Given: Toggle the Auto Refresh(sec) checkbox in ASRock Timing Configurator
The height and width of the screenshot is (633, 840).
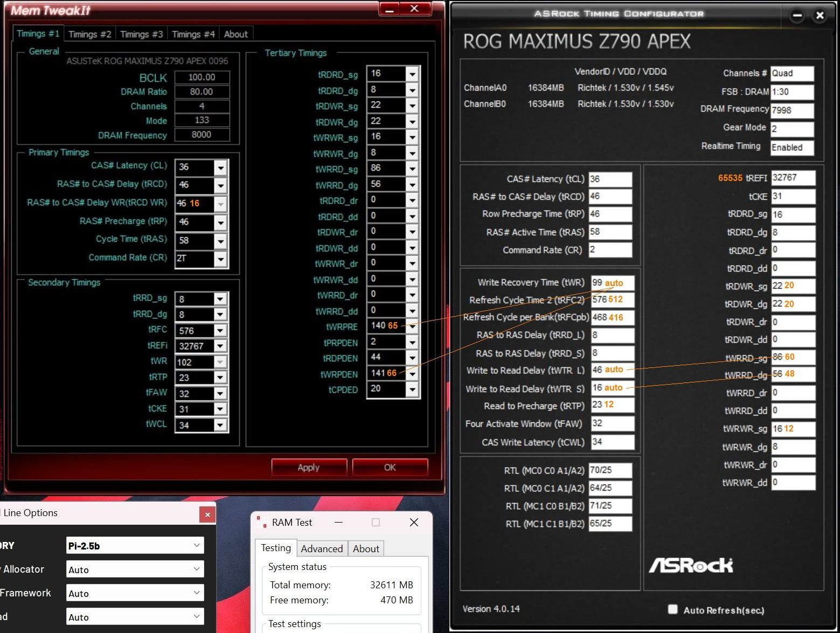Looking at the screenshot, I should click(672, 609).
